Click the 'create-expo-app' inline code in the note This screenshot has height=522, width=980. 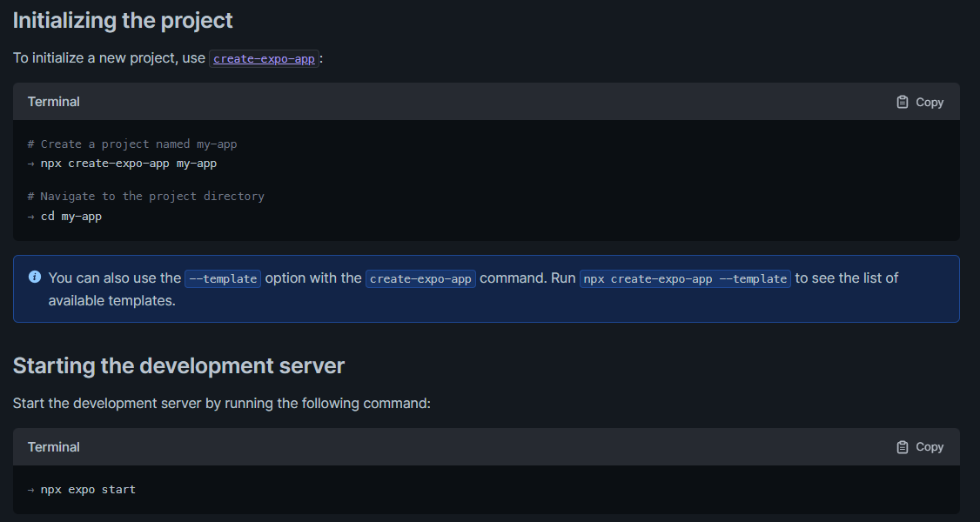tap(420, 278)
